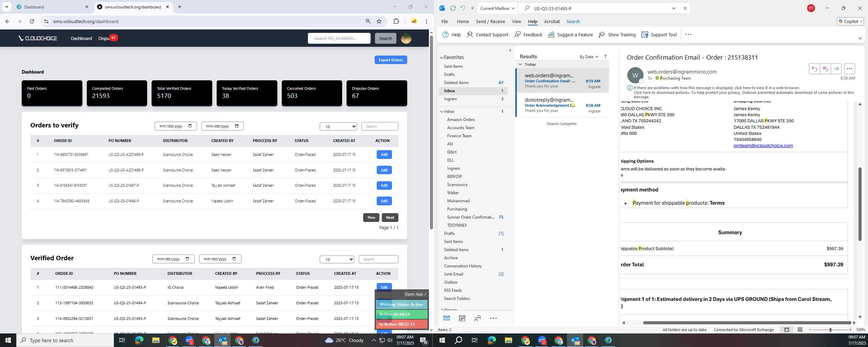Click the user avatar in CloudChoice header

point(406,38)
